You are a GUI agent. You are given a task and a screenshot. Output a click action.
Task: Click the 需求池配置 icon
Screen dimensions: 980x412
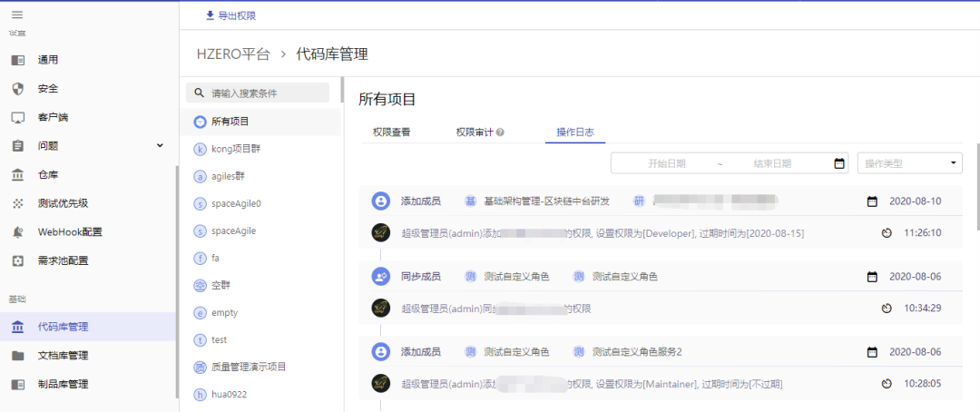17,261
